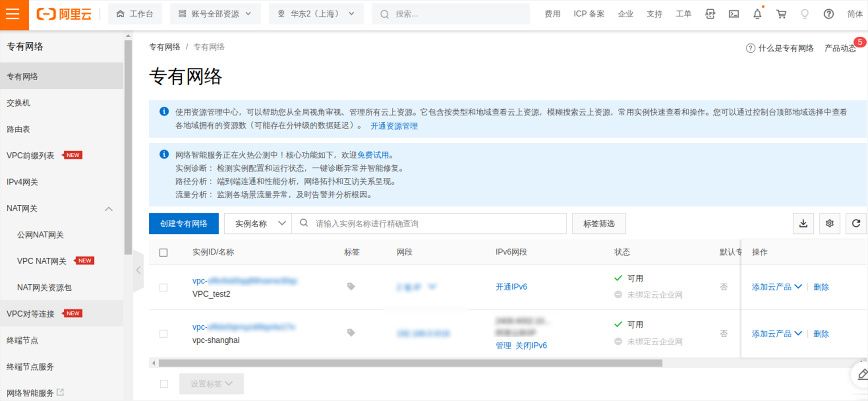Open the hamburger main menu
The width and height of the screenshot is (868, 401).
click(13, 14)
